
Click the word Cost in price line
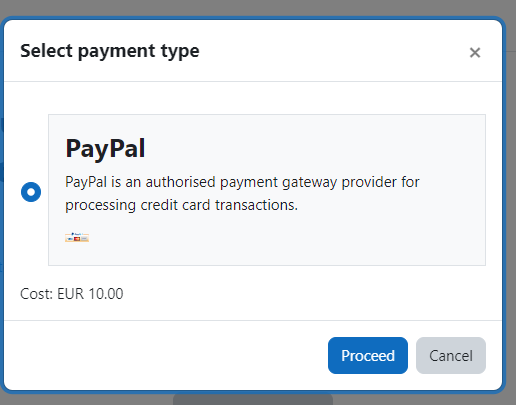tap(36, 294)
